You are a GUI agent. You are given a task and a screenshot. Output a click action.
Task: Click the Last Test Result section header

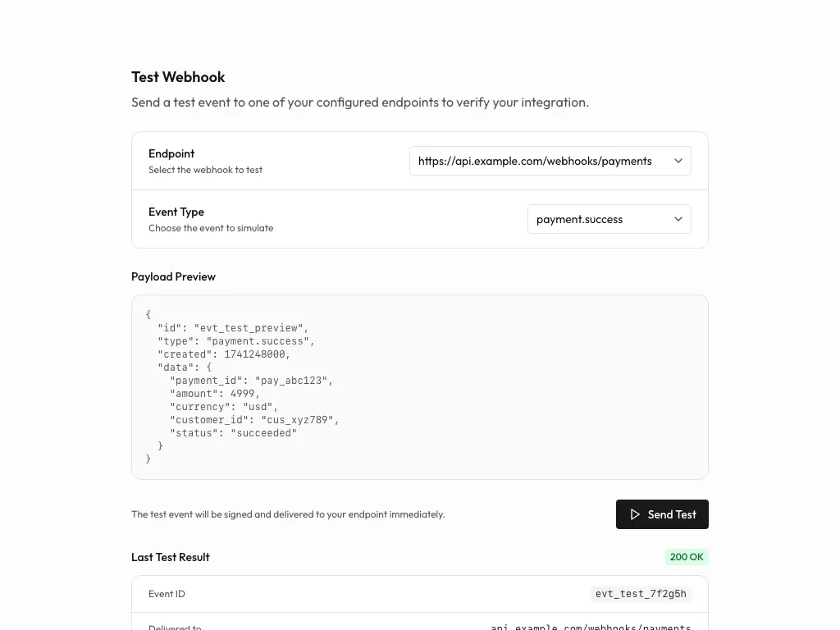(170, 557)
